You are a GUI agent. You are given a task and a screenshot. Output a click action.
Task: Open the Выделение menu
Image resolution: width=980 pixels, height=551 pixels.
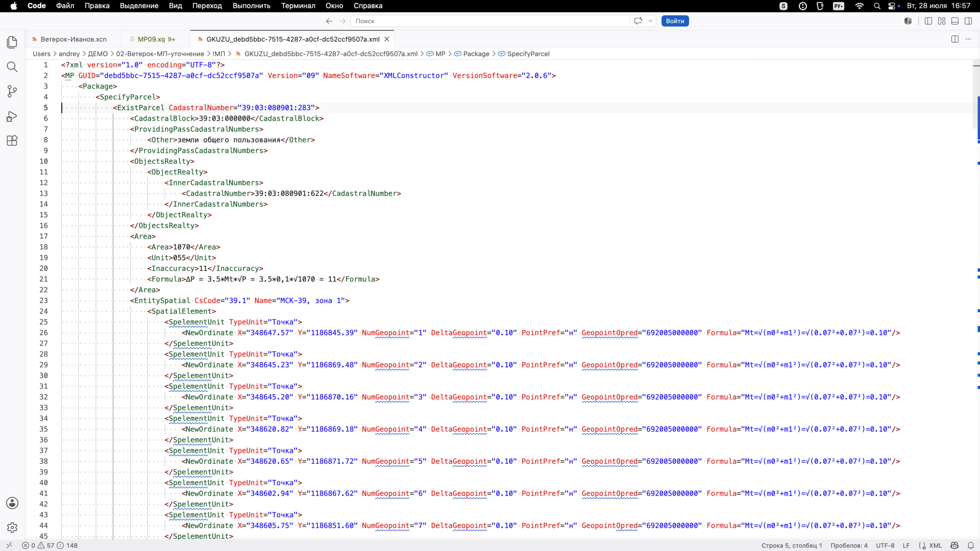(139, 6)
